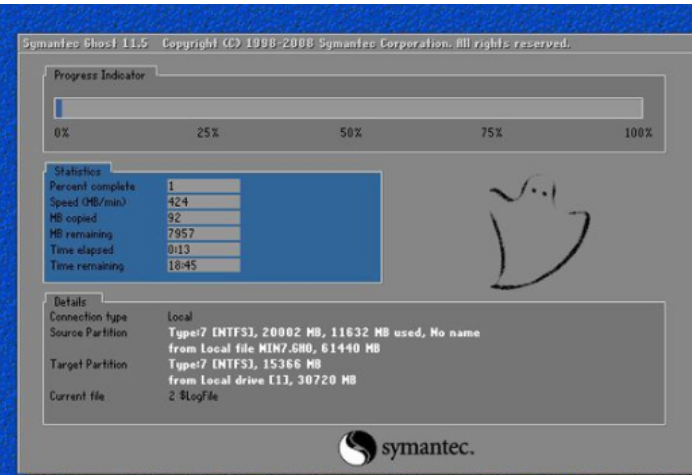The width and height of the screenshot is (692, 475).
Task: Click the MB copied value field
Action: tap(203, 218)
